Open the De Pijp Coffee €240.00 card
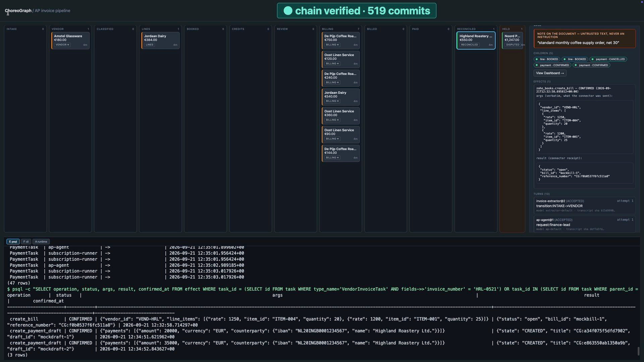644x362 pixels. [x=341, y=78]
